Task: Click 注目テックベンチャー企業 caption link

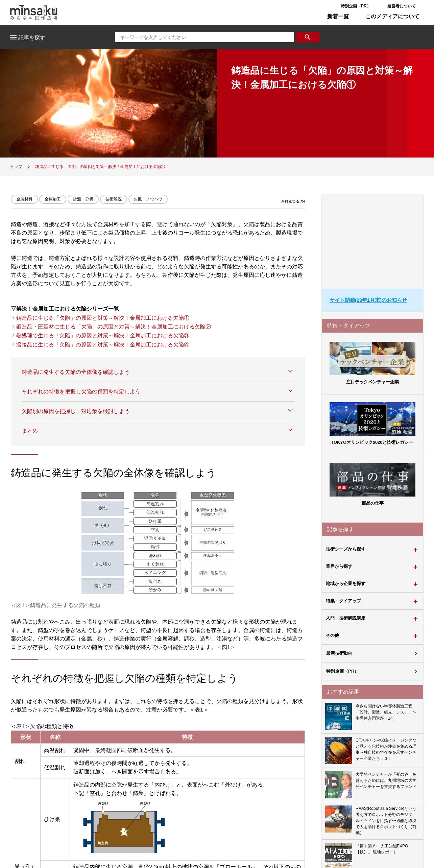Action: coord(372,382)
